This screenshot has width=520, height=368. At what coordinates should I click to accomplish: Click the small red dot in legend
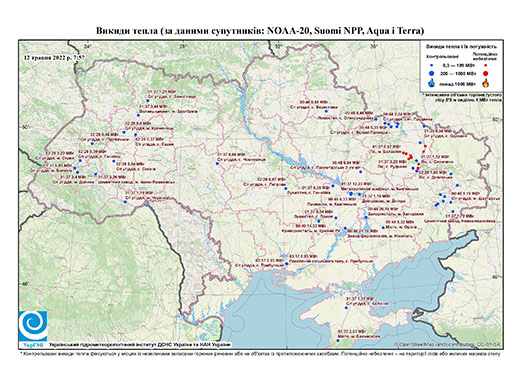[x=486, y=65]
